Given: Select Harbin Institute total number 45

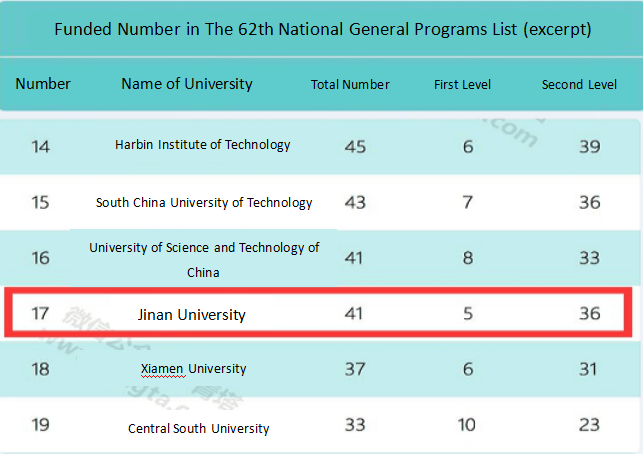Looking at the screenshot, I should 355,147.
